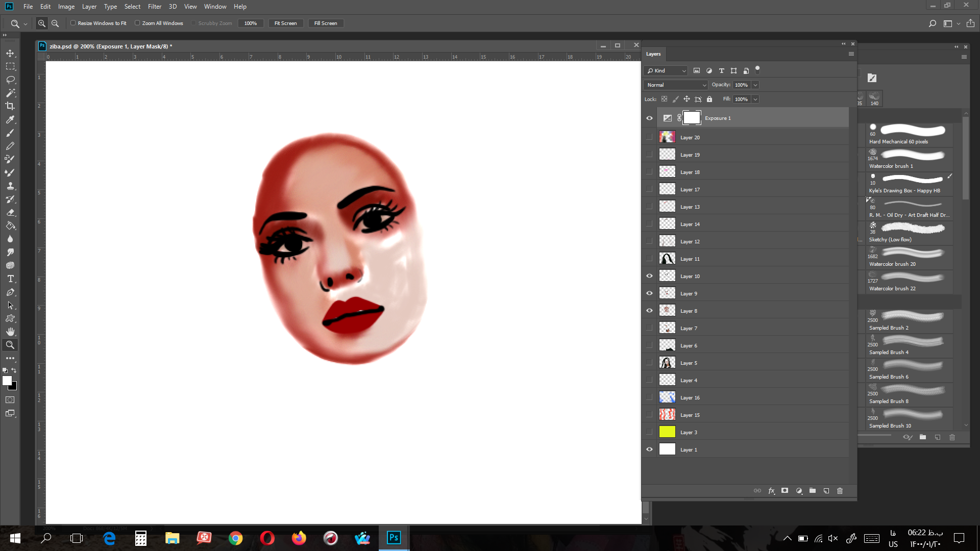This screenshot has width=980, height=551.
Task: Enable Zoom All Windows checkbox
Action: click(x=137, y=23)
